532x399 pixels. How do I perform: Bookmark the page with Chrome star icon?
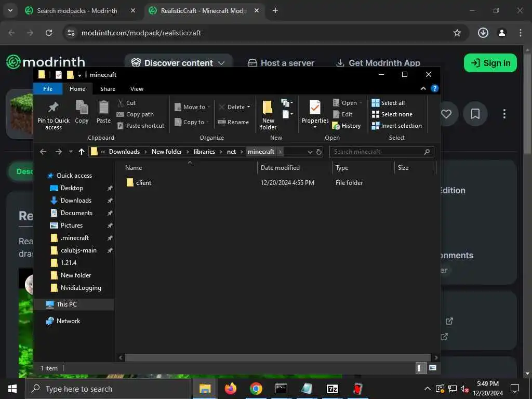(x=457, y=33)
